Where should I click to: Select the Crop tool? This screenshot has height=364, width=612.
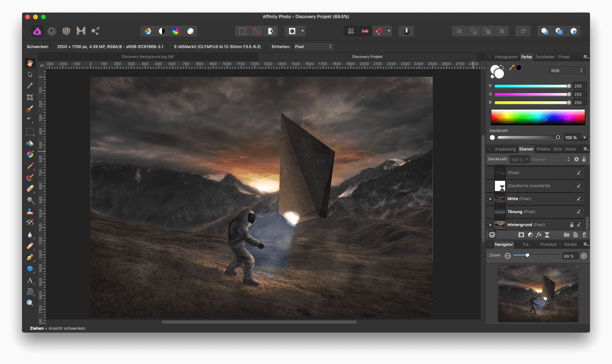click(30, 97)
